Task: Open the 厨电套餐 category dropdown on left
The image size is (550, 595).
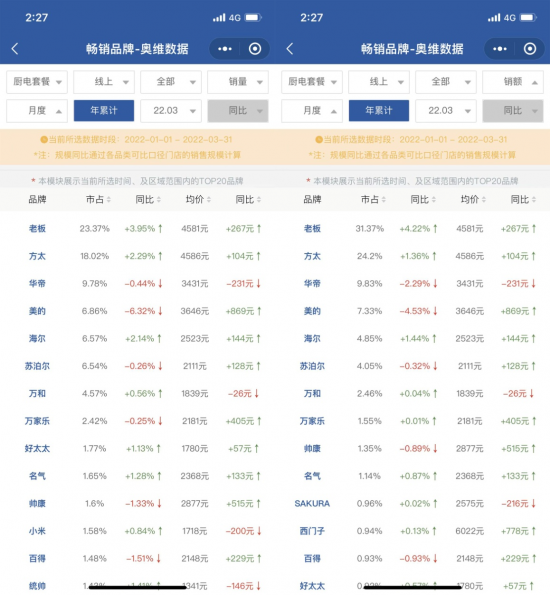Action: click(37, 82)
